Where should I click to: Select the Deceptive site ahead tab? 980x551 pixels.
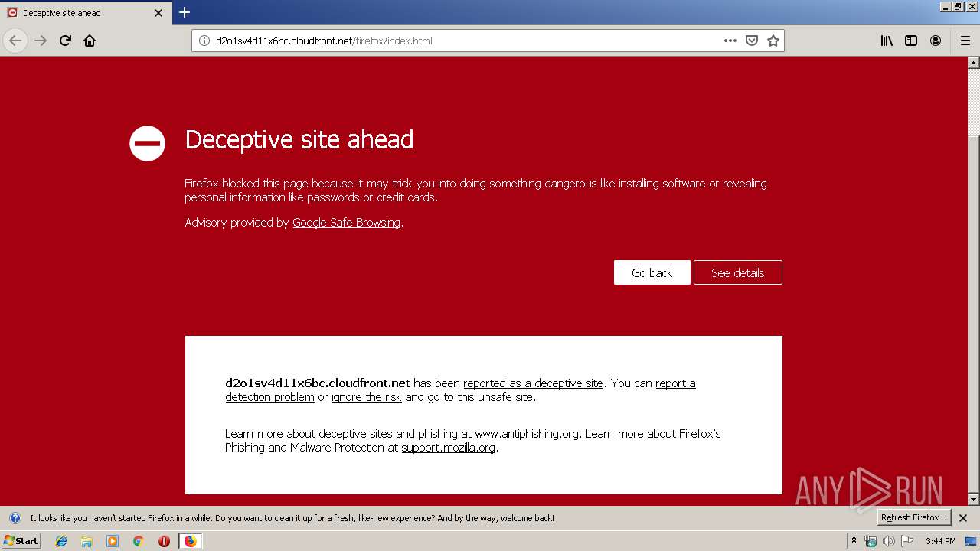point(85,13)
